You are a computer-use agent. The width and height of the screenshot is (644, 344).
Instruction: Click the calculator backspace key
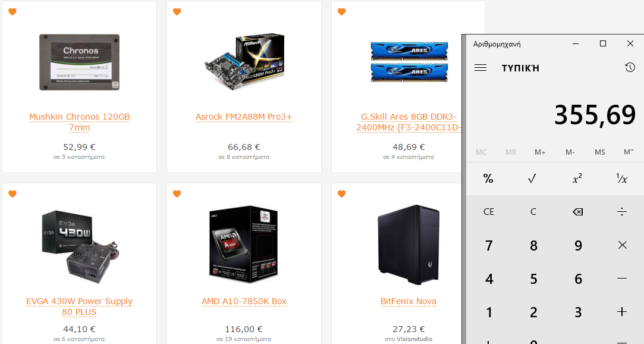[x=577, y=212]
